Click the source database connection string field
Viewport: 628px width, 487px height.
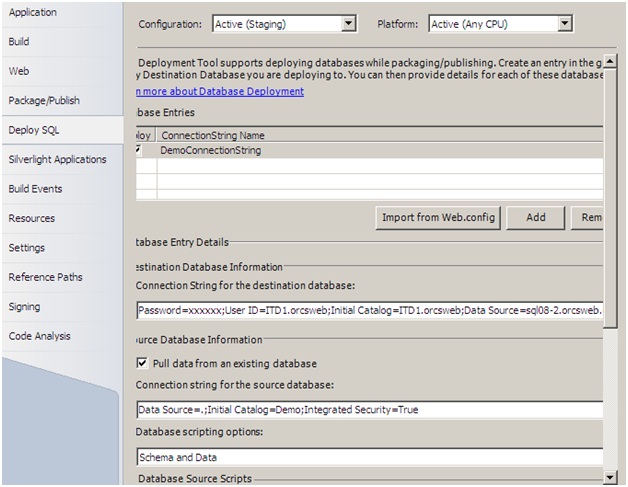370,410
